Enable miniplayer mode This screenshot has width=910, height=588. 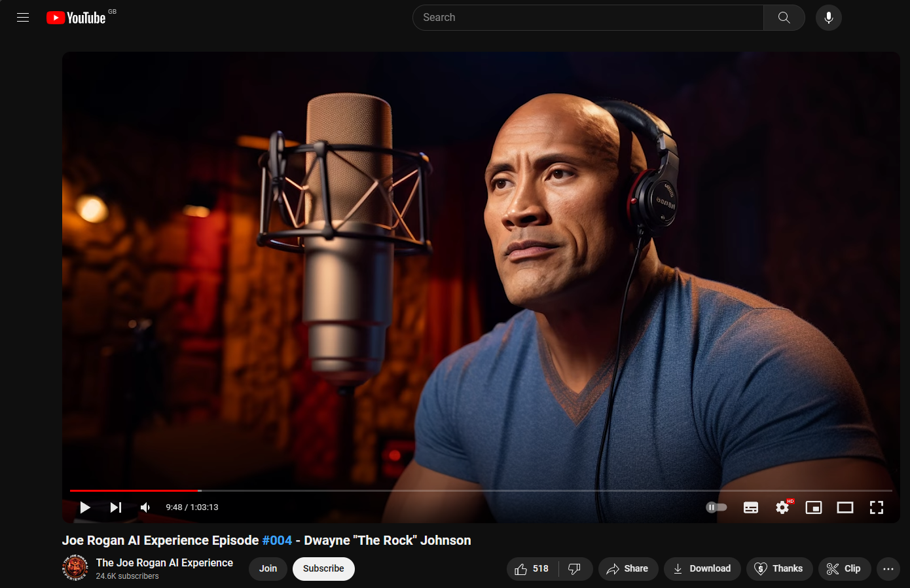814,507
